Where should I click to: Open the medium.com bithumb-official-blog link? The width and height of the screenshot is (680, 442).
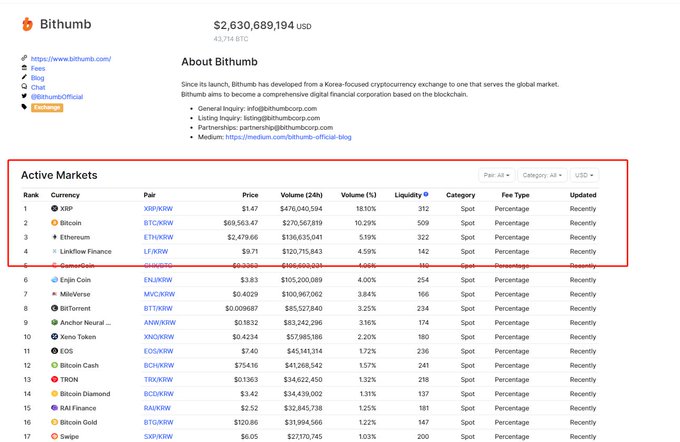tap(288, 137)
